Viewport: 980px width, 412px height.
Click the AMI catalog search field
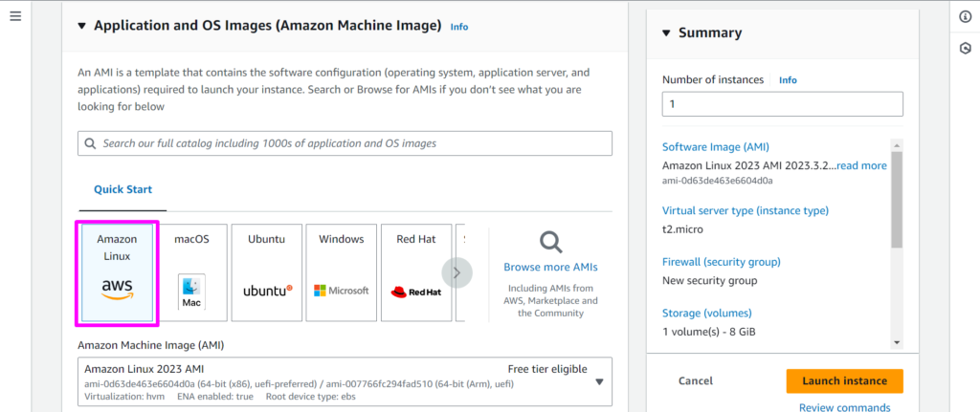(x=345, y=143)
